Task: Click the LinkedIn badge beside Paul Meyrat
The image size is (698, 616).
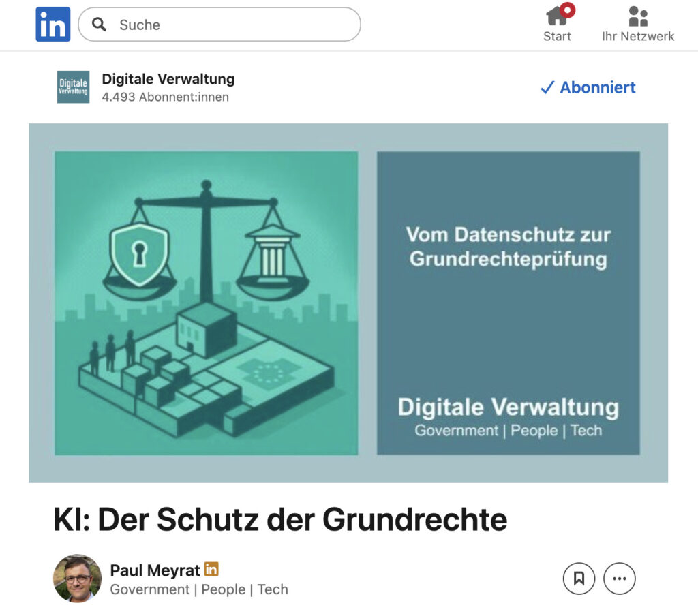Action: (x=211, y=569)
